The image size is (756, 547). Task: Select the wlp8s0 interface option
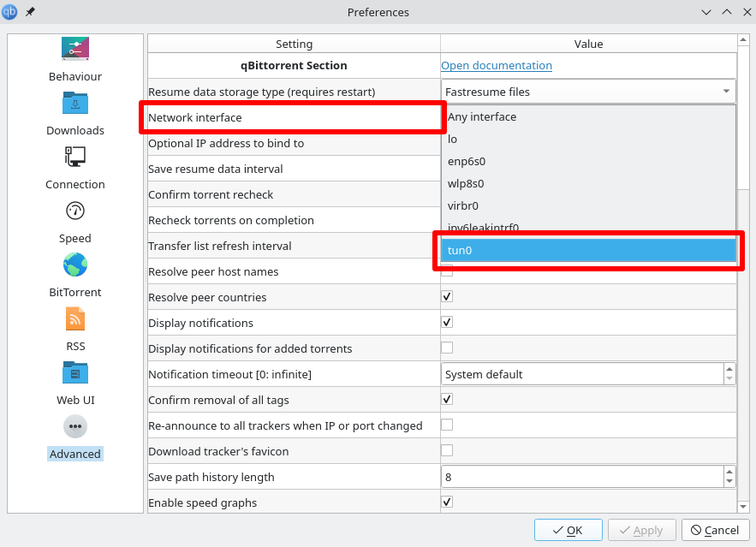pos(588,184)
